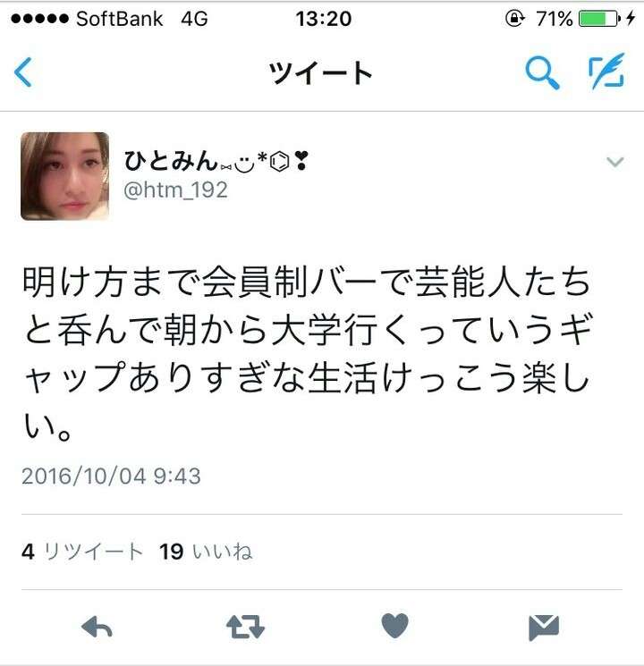Open ひとみん profile picture
644x666 pixels.
click(x=64, y=176)
